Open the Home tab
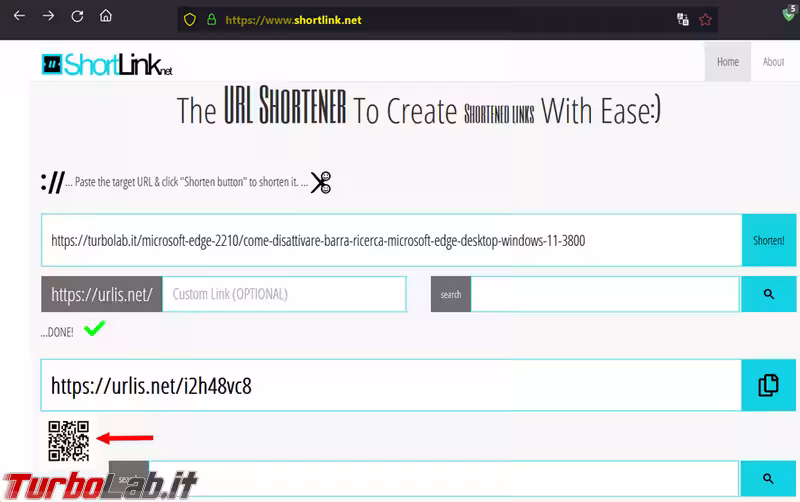Viewport: 800px width, 502px height. (x=728, y=62)
